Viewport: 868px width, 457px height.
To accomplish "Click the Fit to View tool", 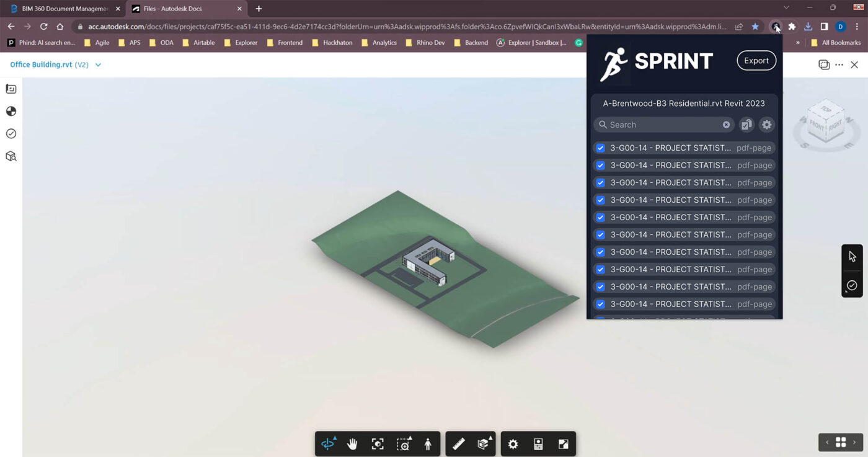I will pyautogui.click(x=378, y=444).
